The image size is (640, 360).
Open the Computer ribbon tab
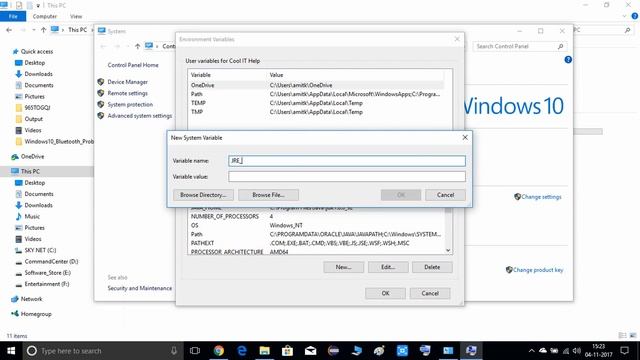tap(44, 16)
